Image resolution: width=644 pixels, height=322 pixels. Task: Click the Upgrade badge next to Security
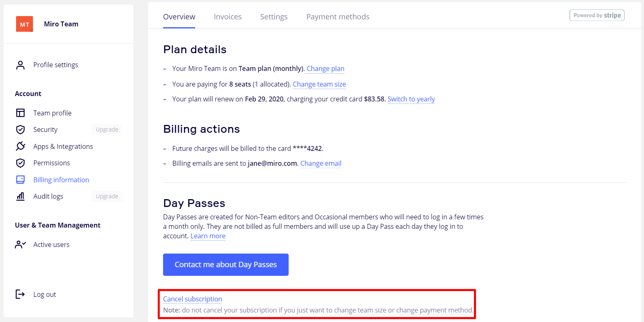pyautogui.click(x=107, y=129)
